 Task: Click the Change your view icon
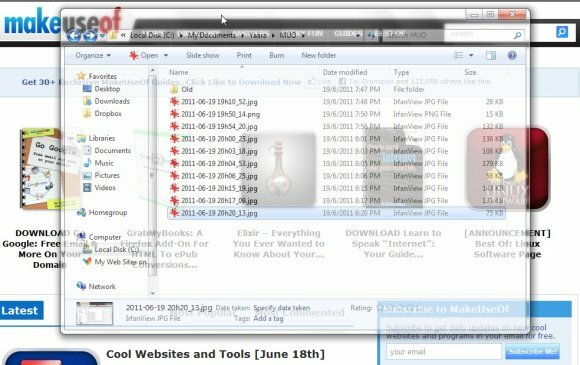coord(459,55)
